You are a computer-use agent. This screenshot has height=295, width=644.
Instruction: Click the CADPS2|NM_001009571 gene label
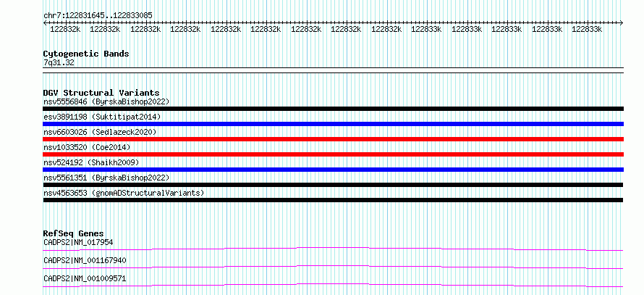click(x=85, y=279)
